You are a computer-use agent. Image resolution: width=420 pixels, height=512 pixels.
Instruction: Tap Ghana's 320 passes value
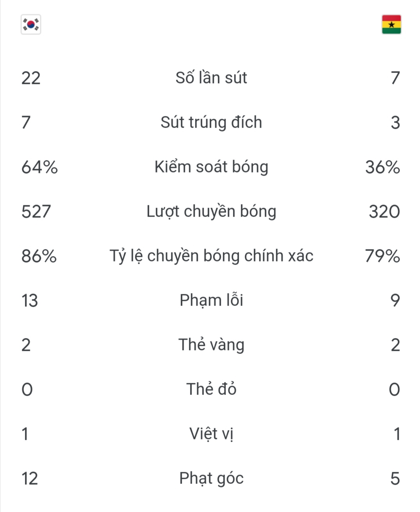click(384, 211)
